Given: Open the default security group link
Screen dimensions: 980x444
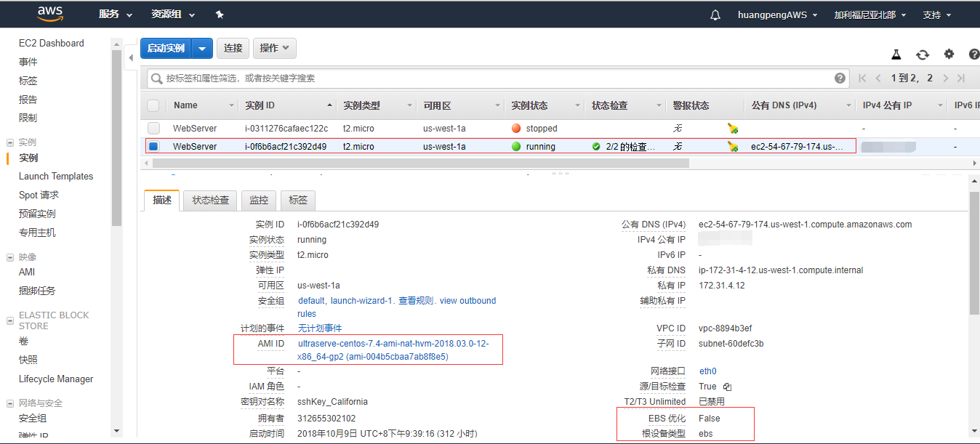Looking at the screenshot, I should coord(312,301).
